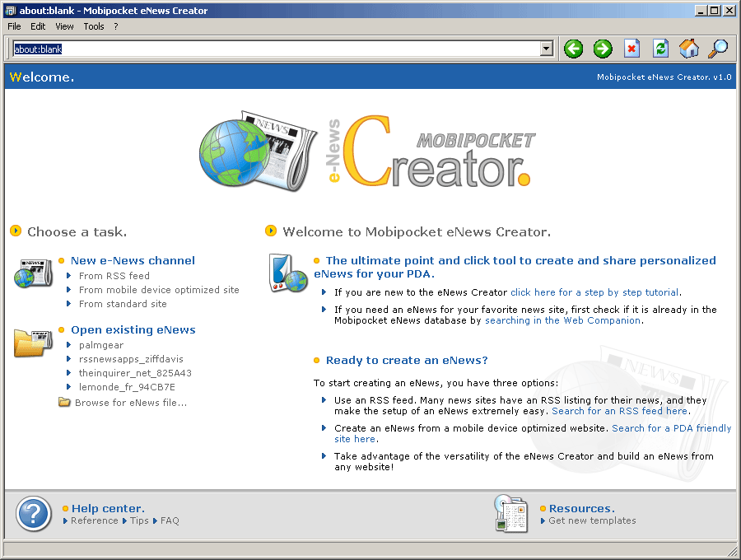
Task: Click the Welcome banner title
Action: [x=42, y=77]
